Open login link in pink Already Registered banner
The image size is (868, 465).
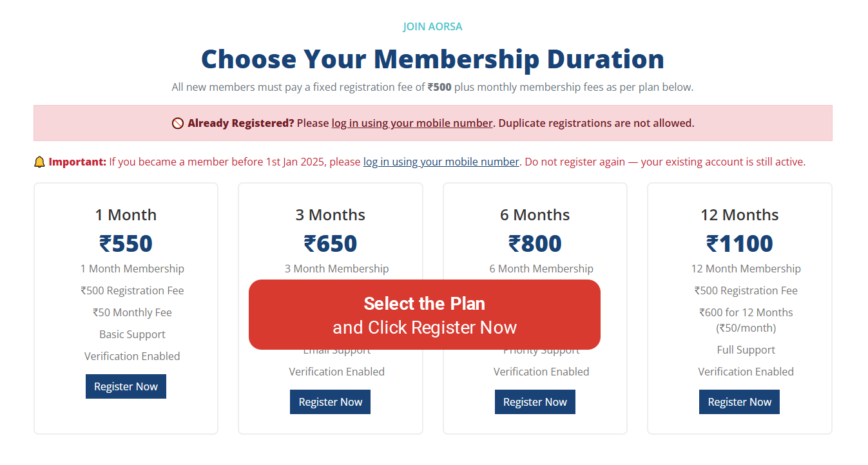[x=412, y=123]
